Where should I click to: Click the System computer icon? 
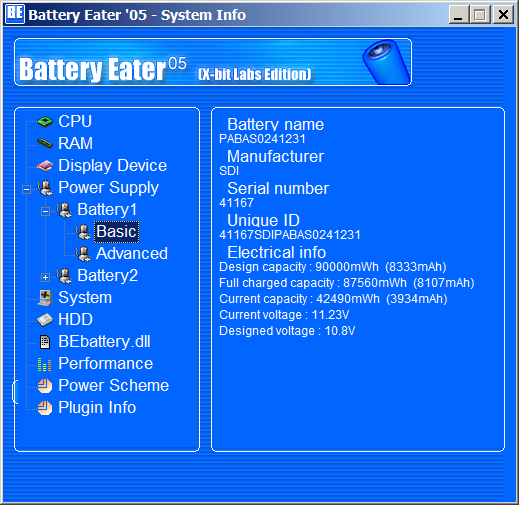[45, 298]
